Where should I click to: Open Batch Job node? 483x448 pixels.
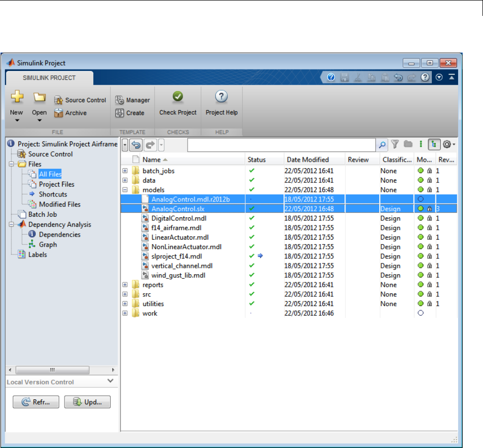coord(43,215)
